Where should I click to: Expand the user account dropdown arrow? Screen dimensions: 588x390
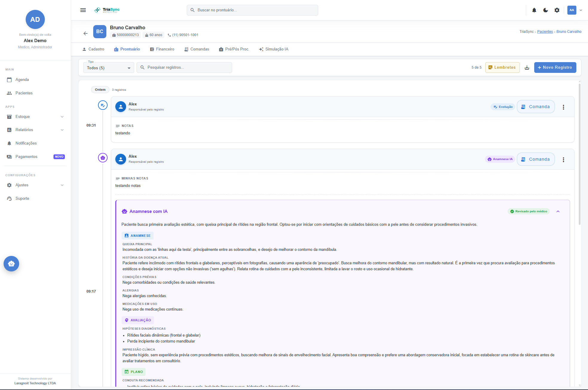pos(581,10)
